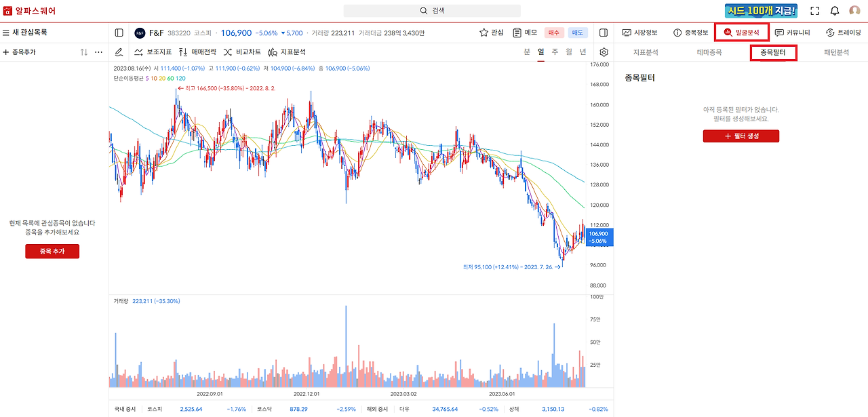Screen dimensions: 868x417
Task: Select 테마종목 sub-tab
Action: (x=709, y=52)
